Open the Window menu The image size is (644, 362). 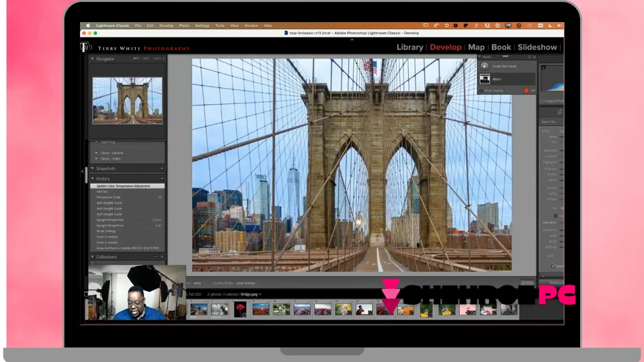coord(251,26)
